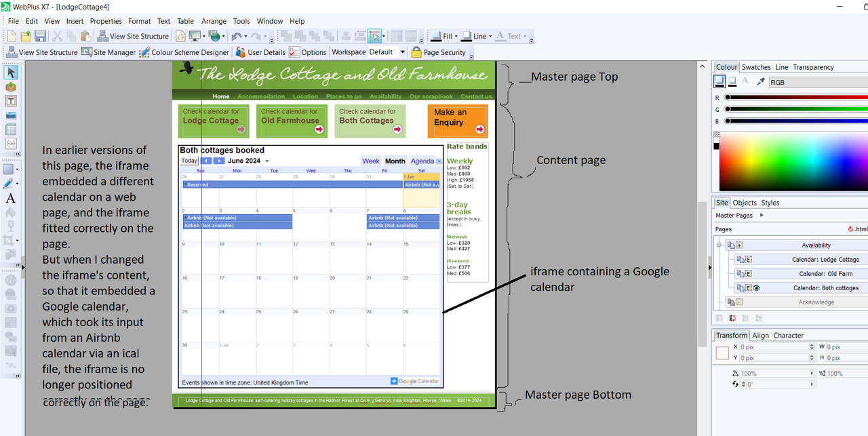Screen dimensions: 868x436
Task: Open the Format menu
Action: [140, 21]
